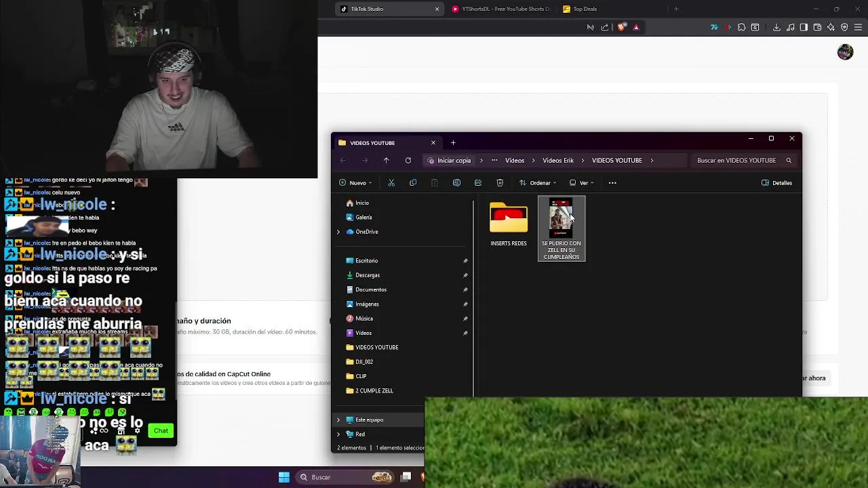868x488 pixels.
Task: Open Escritorio in the navigation pane
Action: pyautogui.click(x=367, y=260)
